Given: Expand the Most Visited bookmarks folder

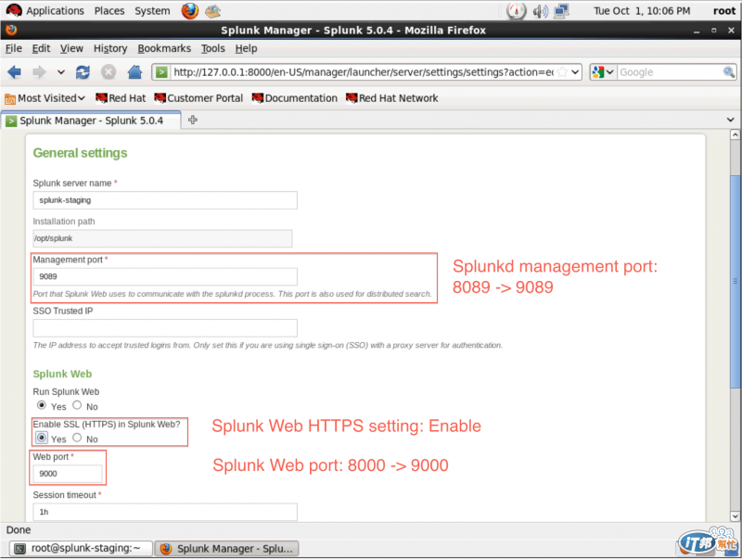Looking at the screenshot, I should tap(45, 98).
